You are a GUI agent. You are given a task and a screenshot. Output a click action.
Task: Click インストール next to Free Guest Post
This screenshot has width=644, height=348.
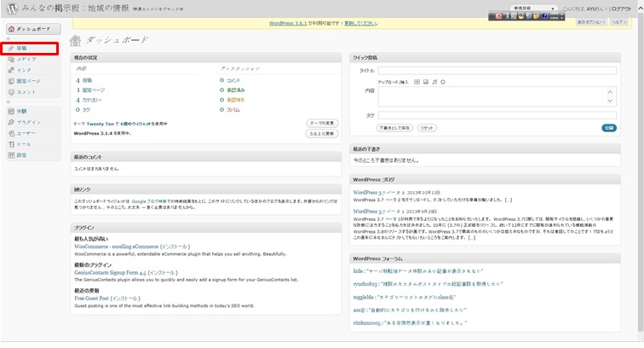(x=125, y=299)
